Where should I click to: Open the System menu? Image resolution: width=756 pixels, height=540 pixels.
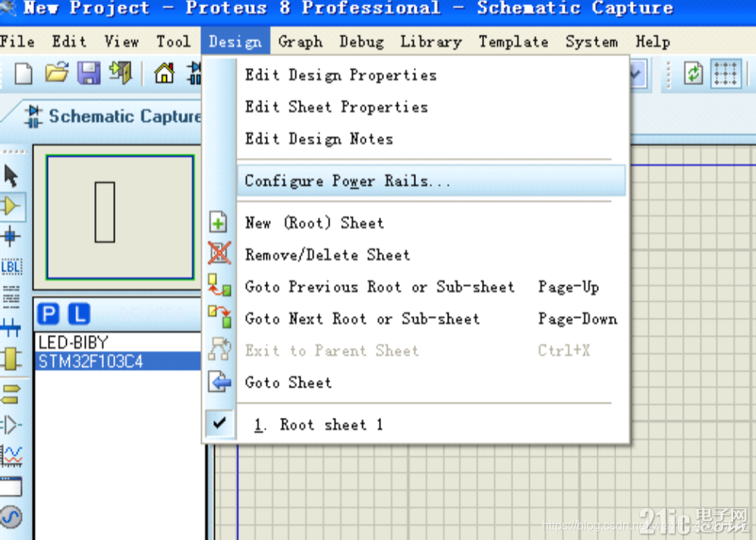pos(591,42)
